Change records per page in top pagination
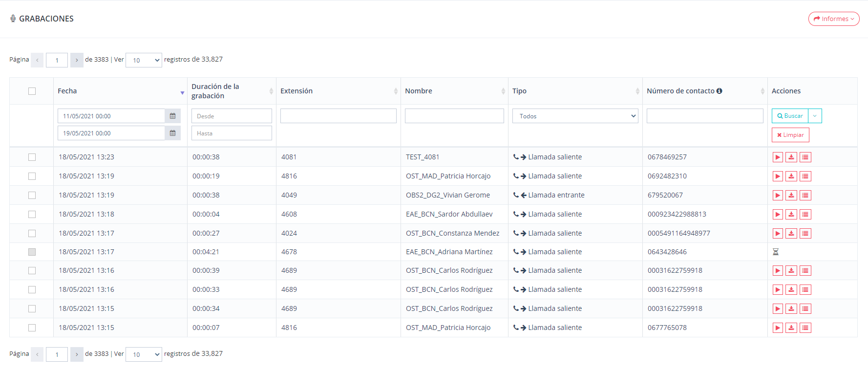Viewport: 868px width, 373px height. point(144,60)
